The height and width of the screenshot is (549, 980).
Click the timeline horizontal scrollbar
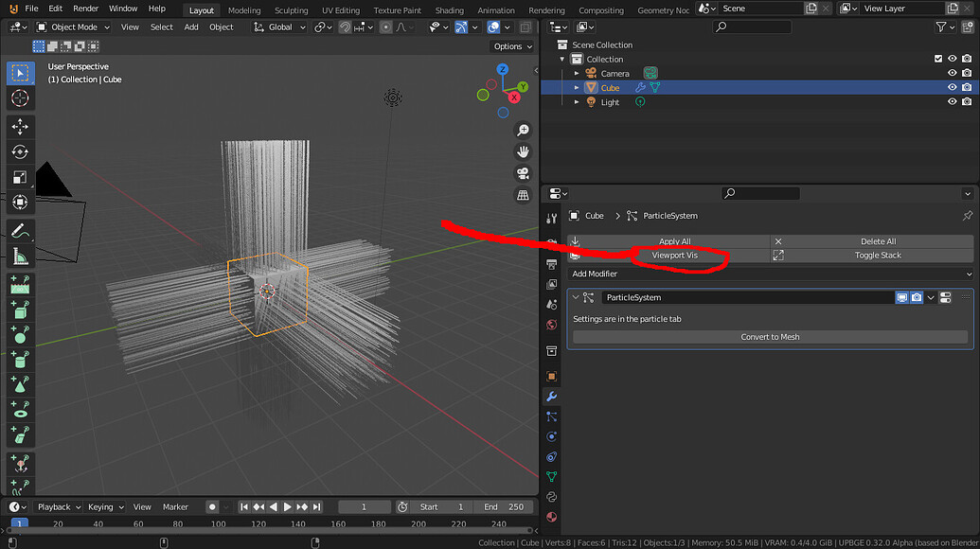[269, 531]
